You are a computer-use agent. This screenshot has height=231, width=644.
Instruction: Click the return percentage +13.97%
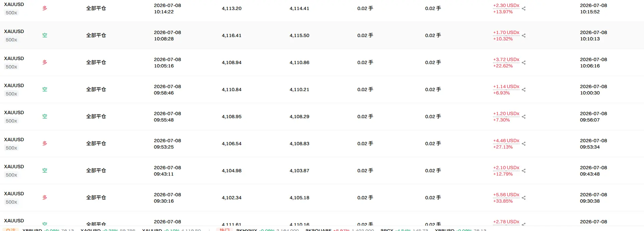(503, 12)
